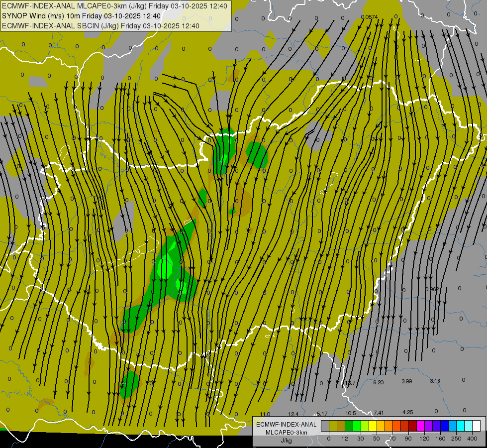Click the legend tick label '400'
The height and width of the screenshot is (448, 487).
pyautogui.click(x=472, y=439)
